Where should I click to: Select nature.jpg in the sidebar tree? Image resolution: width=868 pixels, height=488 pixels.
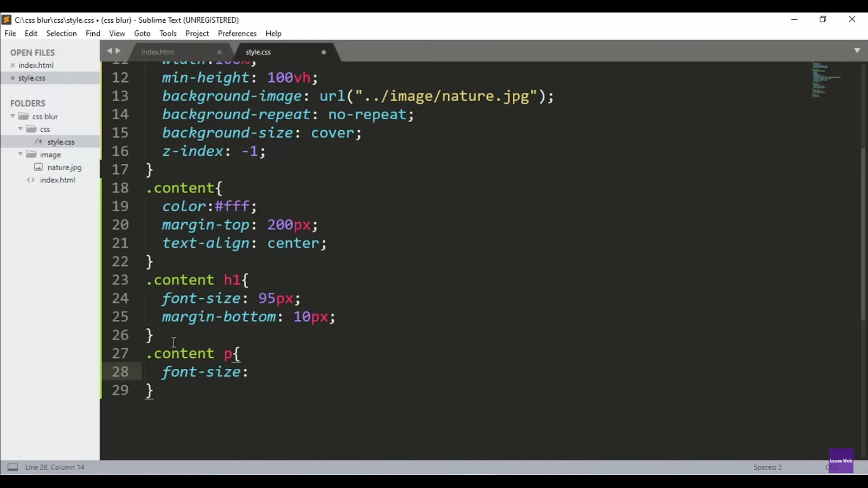[x=63, y=167]
